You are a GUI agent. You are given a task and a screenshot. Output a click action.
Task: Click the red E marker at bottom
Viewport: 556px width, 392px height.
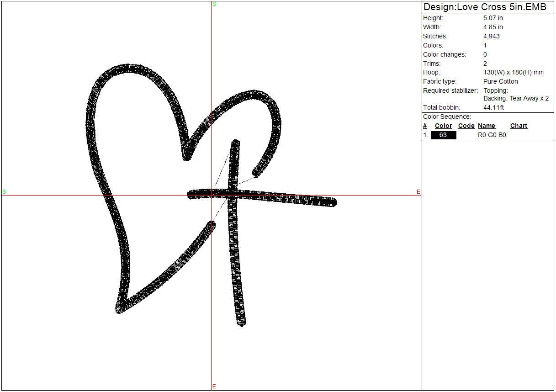click(x=214, y=387)
